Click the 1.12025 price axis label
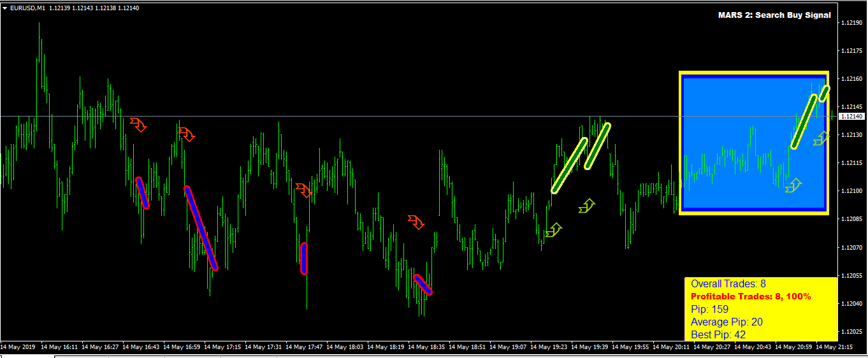868x358 pixels. tap(852, 332)
